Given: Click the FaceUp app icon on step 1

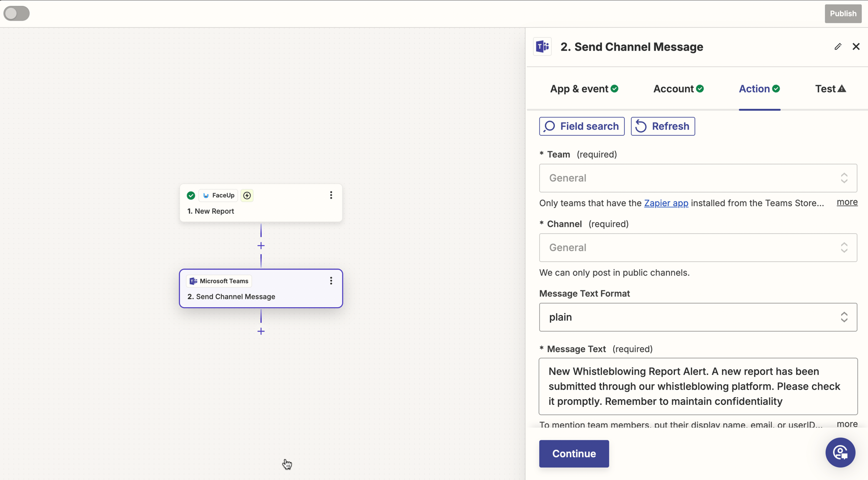Looking at the screenshot, I should (206, 195).
